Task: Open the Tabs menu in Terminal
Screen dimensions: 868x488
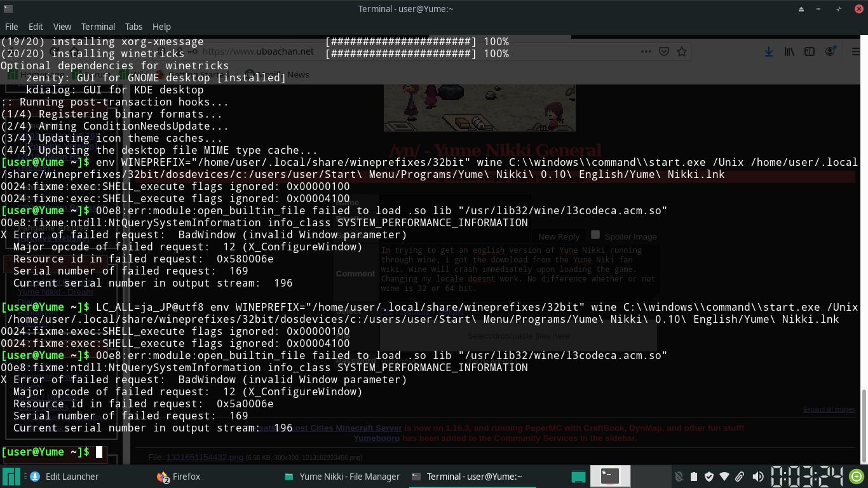Action: click(x=133, y=27)
